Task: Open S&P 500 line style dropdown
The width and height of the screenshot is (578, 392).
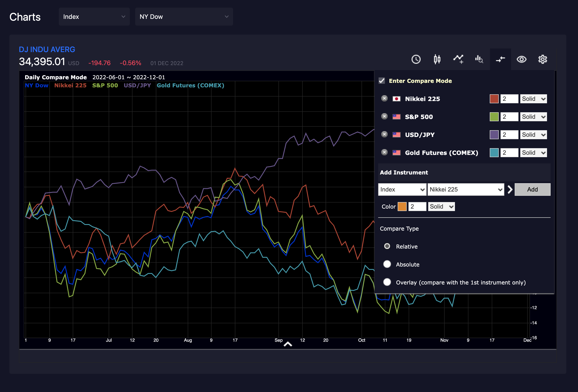Action: (534, 117)
